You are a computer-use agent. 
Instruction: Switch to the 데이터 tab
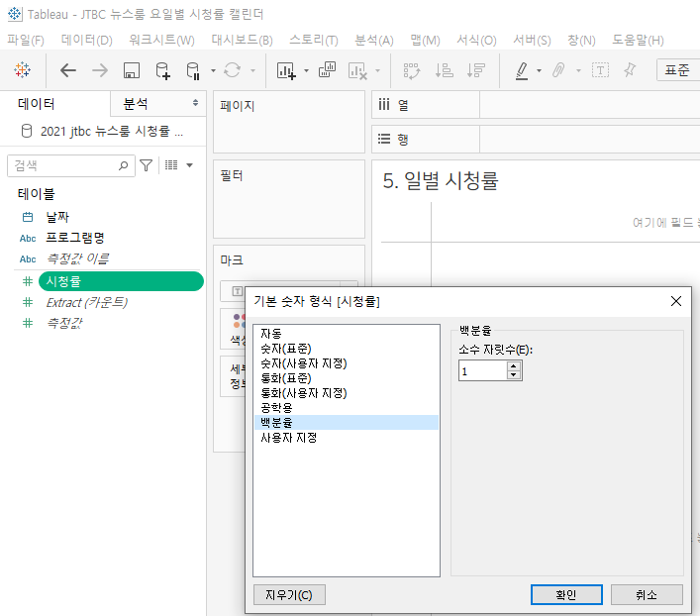click(x=37, y=104)
